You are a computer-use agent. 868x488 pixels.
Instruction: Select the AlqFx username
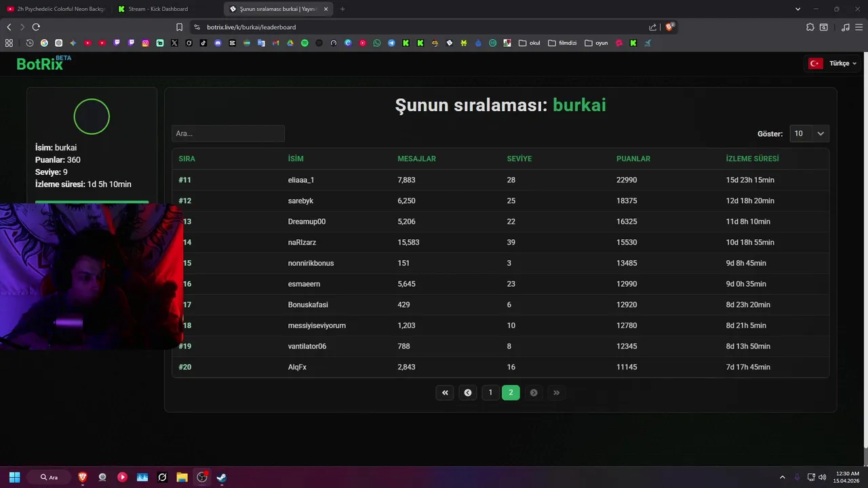tap(297, 367)
